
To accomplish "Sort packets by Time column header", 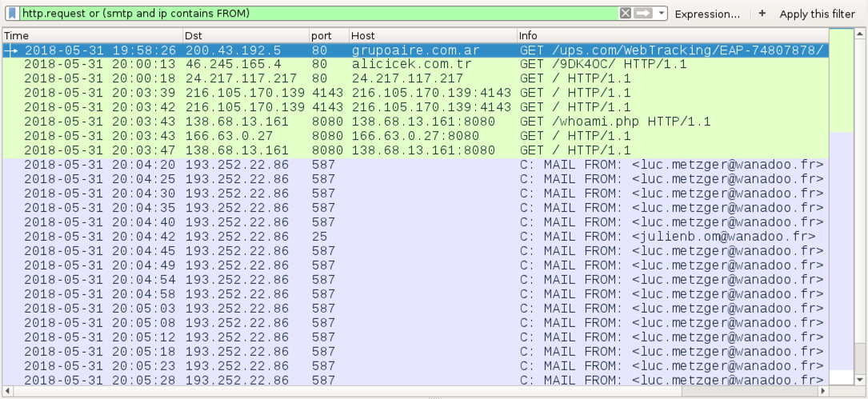I will [x=93, y=35].
